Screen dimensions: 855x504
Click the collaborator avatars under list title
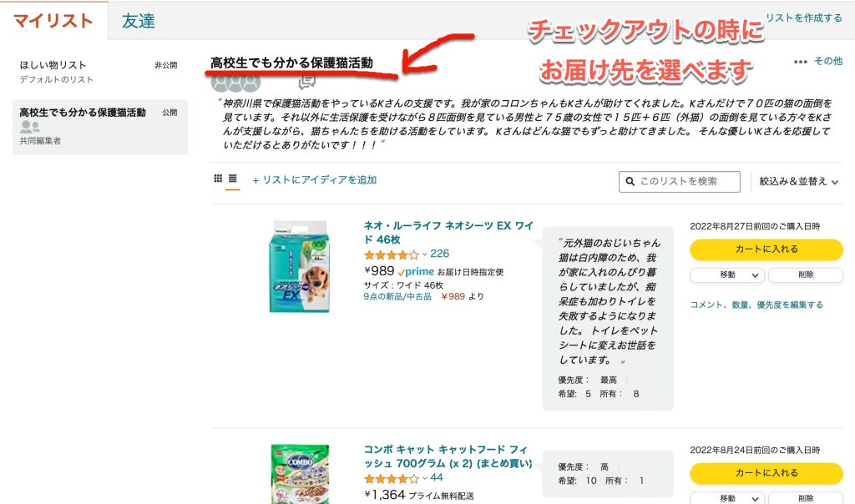pos(235,83)
